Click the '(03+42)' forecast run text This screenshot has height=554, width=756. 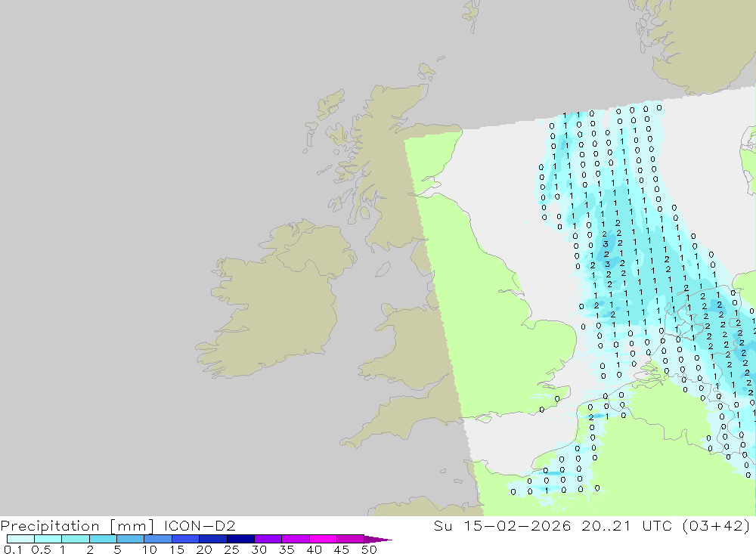[x=717, y=525]
